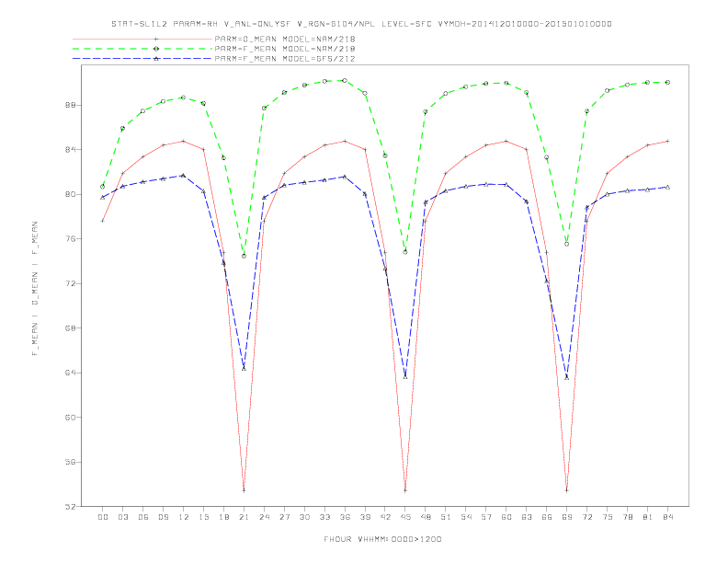
Task: Click y-axis tick label 88
Action: (72, 105)
